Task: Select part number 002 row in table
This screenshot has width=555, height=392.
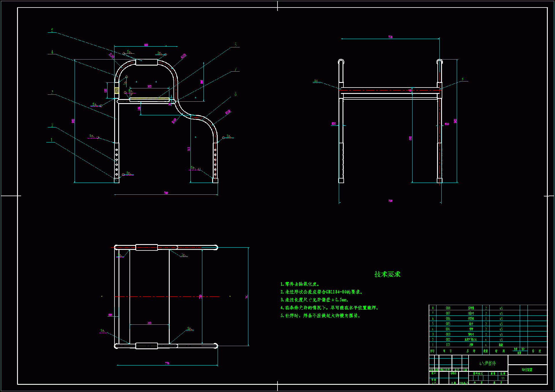Action: pyautogui.click(x=448, y=339)
